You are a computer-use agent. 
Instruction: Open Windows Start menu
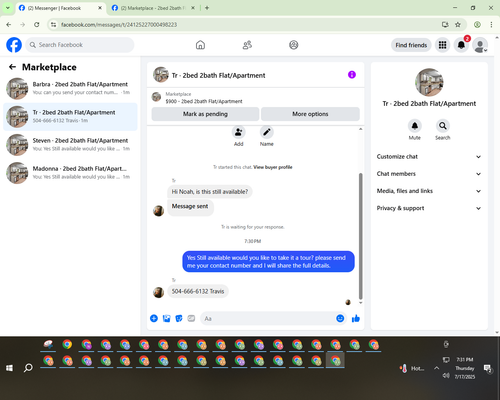coord(9,368)
